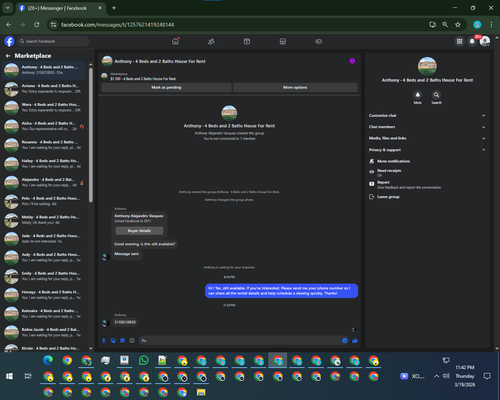Expand Media, files and links section

tap(427, 138)
